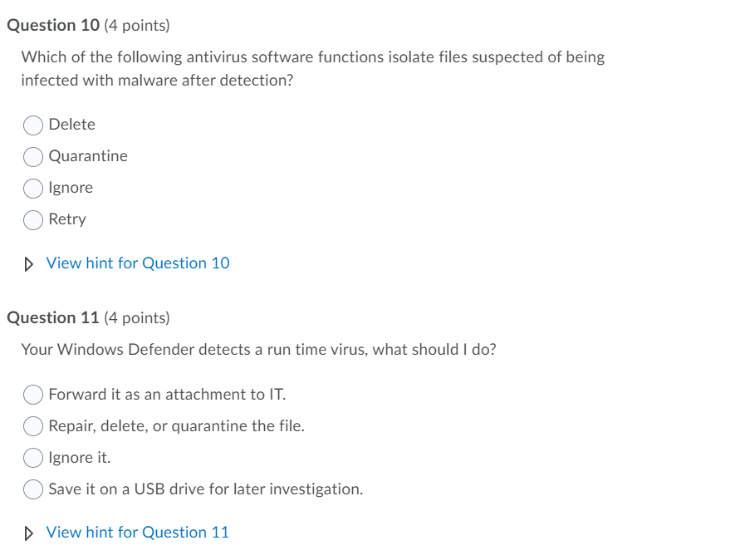Image resolution: width=730 pixels, height=560 pixels.
Task: Click the Question 10 prompt text
Action: click(x=313, y=56)
